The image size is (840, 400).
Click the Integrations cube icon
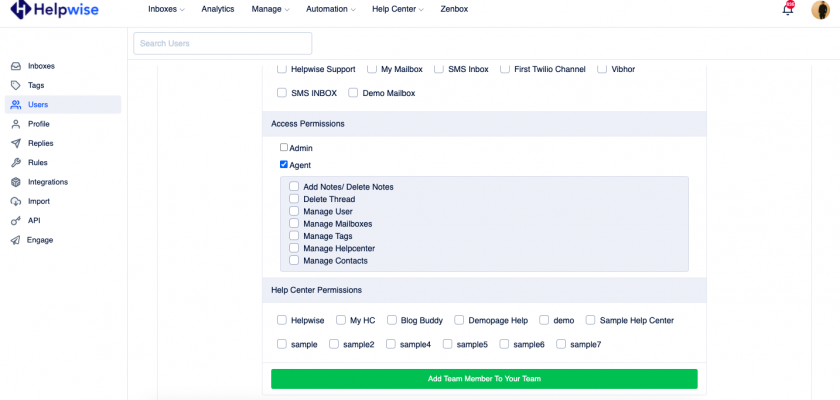pyautogui.click(x=16, y=182)
